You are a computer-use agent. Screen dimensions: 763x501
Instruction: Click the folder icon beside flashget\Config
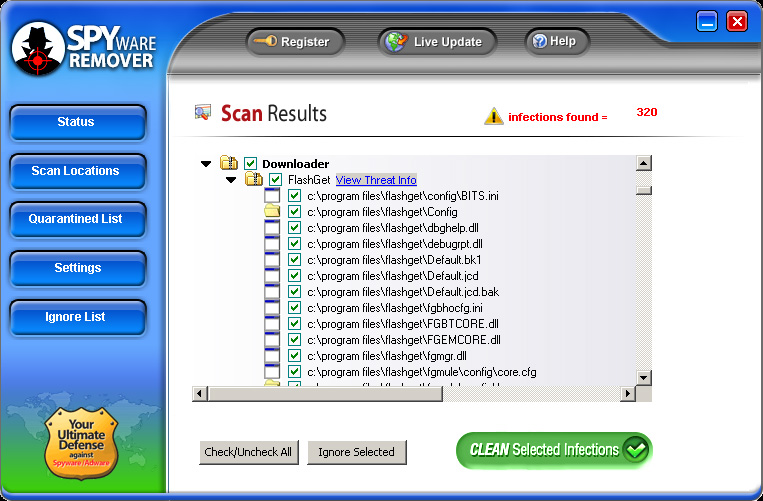272,212
